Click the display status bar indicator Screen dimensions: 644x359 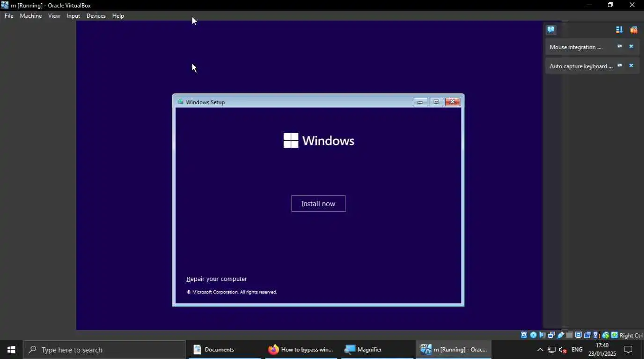click(x=578, y=335)
